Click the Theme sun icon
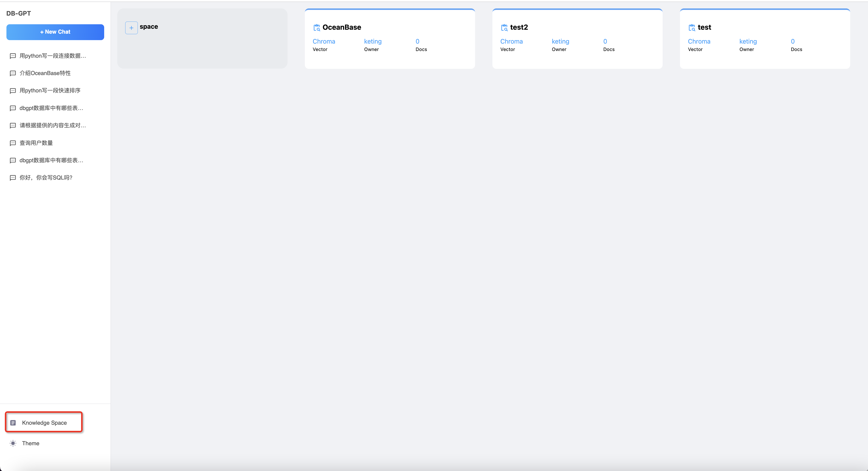868x471 pixels. (x=13, y=443)
